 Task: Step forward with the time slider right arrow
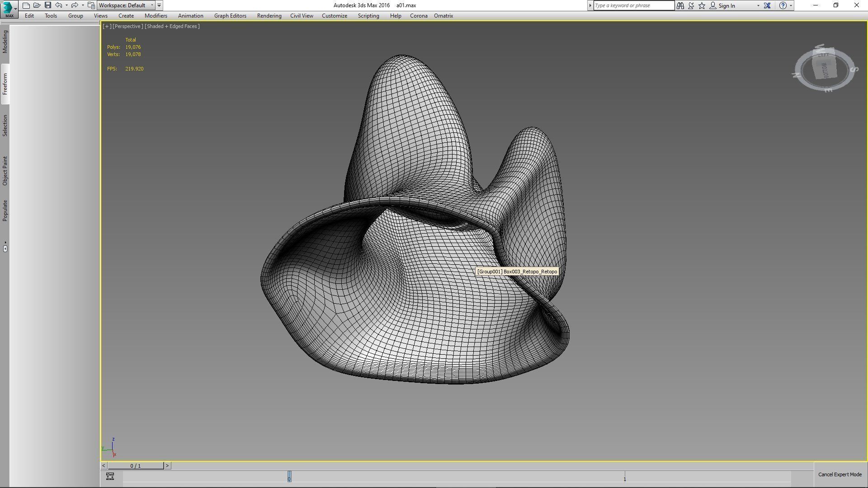click(x=167, y=465)
